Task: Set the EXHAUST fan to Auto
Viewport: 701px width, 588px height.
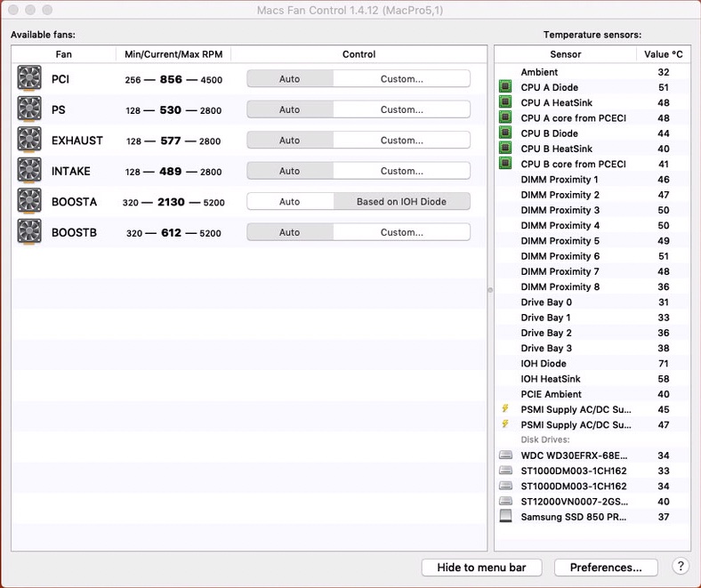Action: 290,141
